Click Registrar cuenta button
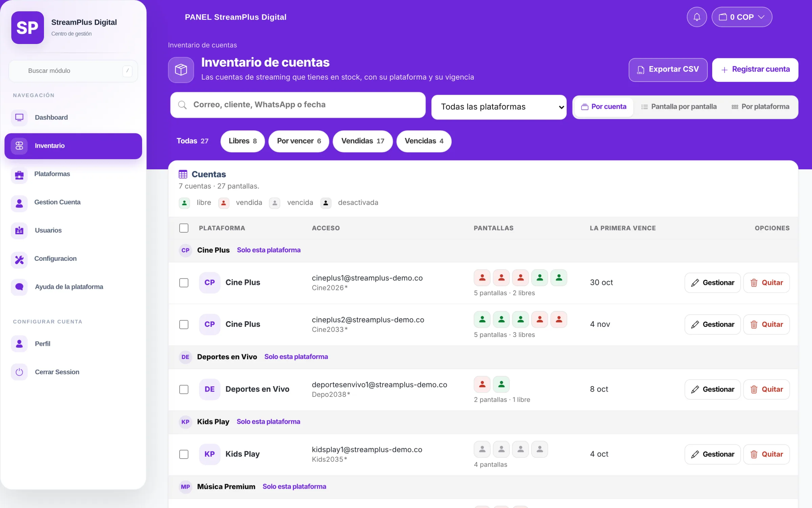 pos(755,70)
